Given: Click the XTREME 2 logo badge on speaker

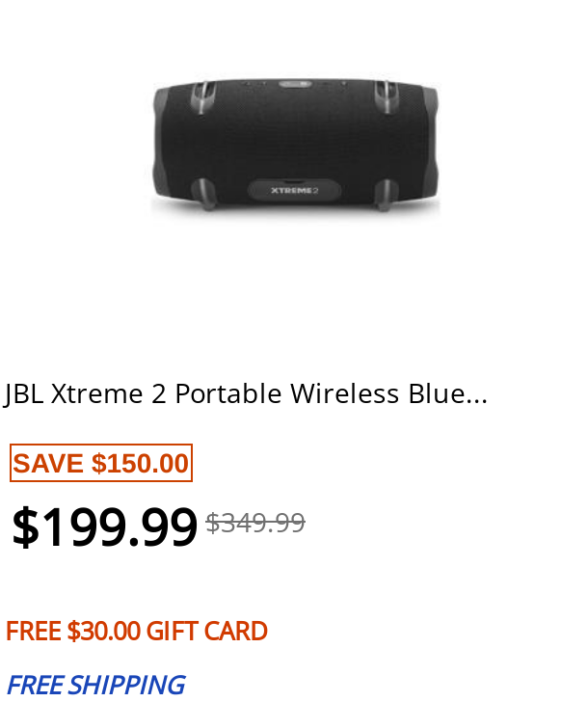Looking at the screenshot, I should 294,190.
